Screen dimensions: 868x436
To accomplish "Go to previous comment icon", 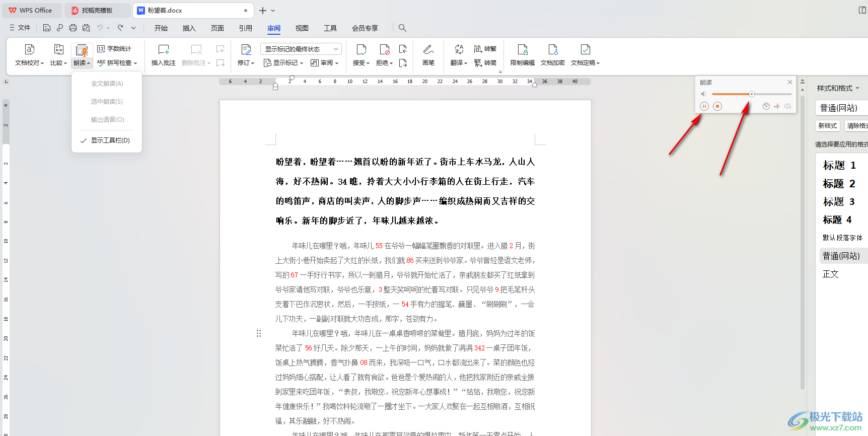I will point(221,49).
